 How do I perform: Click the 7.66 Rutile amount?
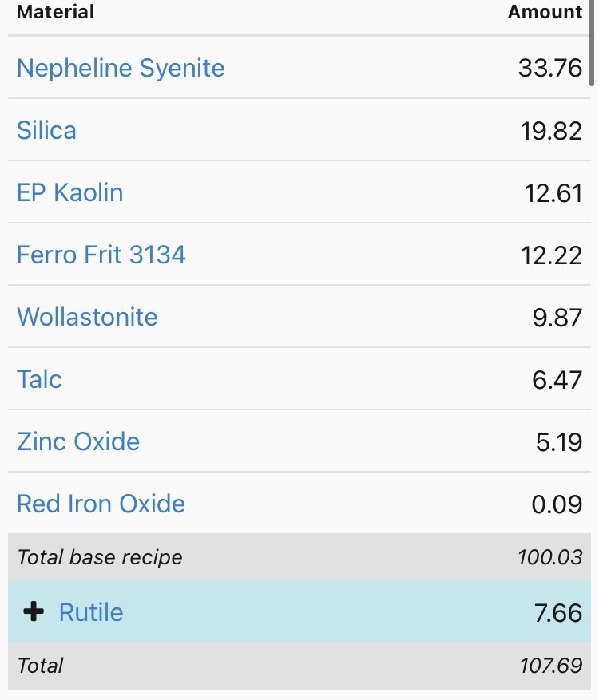[x=557, y=613]
